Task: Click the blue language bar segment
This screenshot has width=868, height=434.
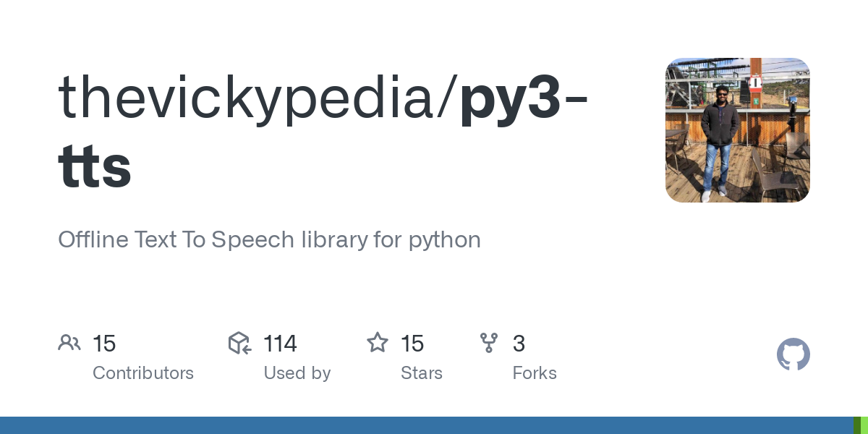Action: pos(427,425)
